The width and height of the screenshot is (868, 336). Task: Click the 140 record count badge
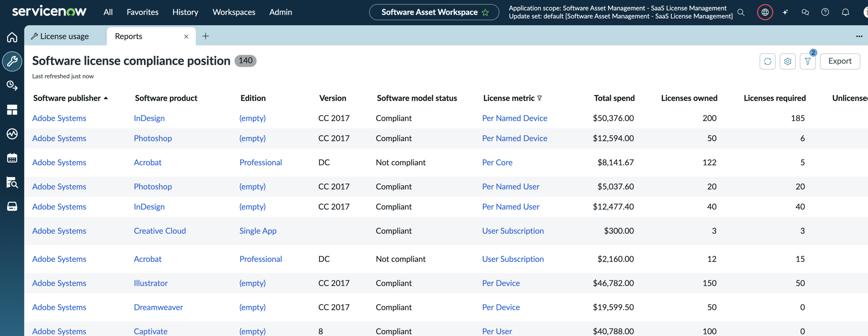tap(246, 61)
